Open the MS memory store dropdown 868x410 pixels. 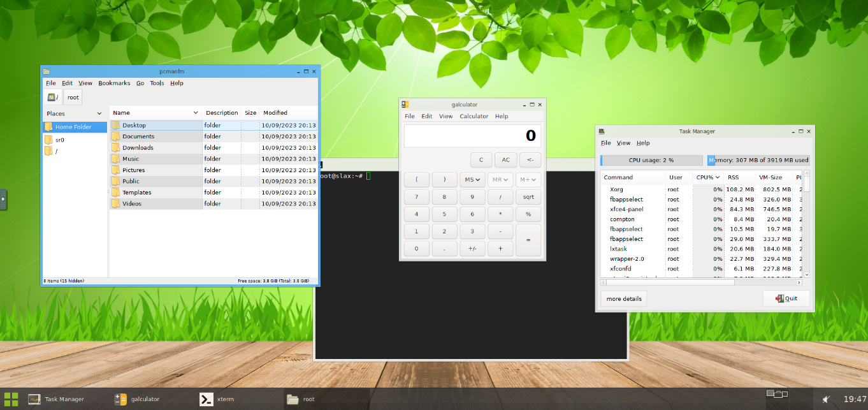click(x=472, y=180)
